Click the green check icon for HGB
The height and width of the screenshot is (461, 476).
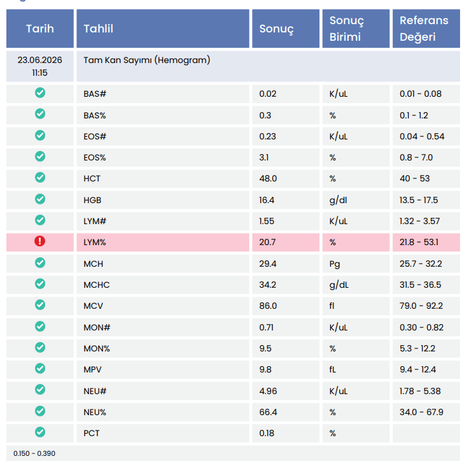pos(40,199)
